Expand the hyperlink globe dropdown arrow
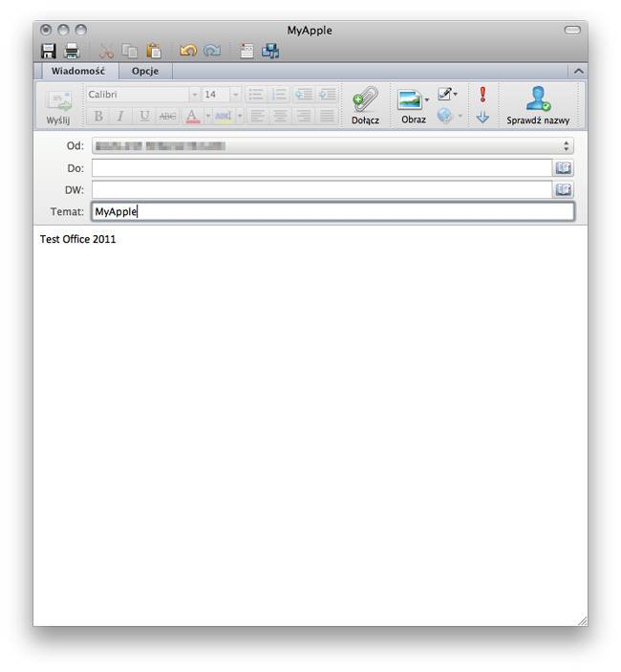 coord(460,116)
